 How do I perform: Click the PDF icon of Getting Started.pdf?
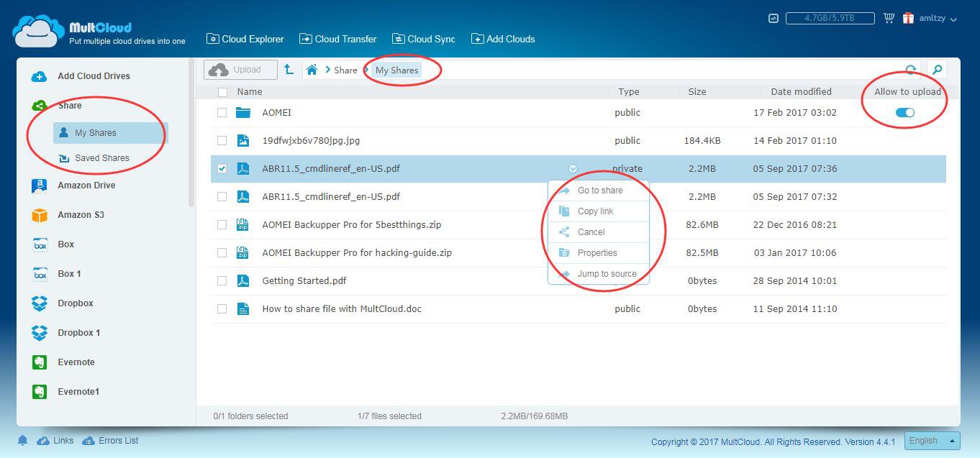243,281
